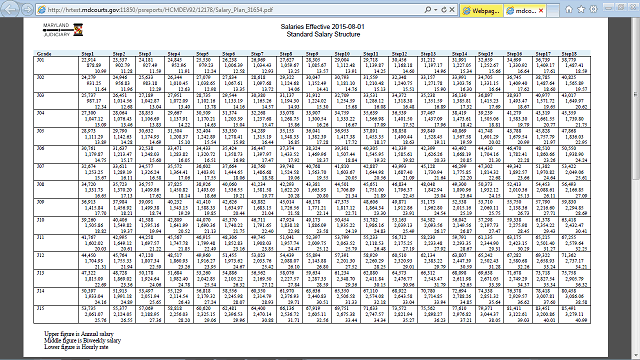This screenshot has height=360, width=640.
Task: Click the 'Step16' column header
Action: pyautogui.click(x=514, y=53)
